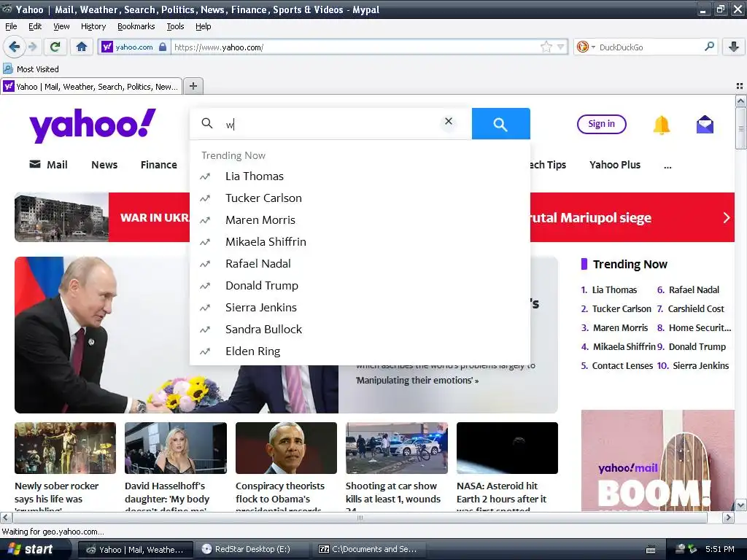The width and height of the screenshot is (747, 560).
Task: Open Home Security trending sidebar item
Action: click(700, 327)
